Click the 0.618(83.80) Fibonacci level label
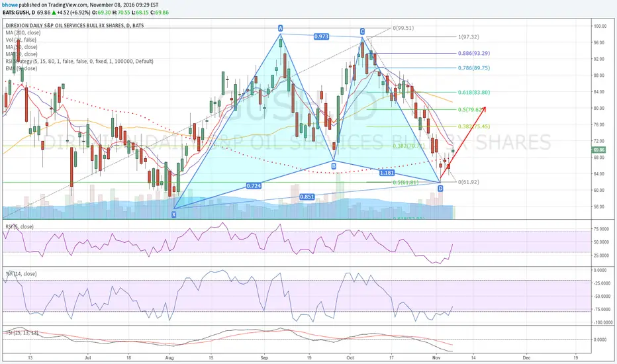The image size is (617, 364). click(474, 93)
